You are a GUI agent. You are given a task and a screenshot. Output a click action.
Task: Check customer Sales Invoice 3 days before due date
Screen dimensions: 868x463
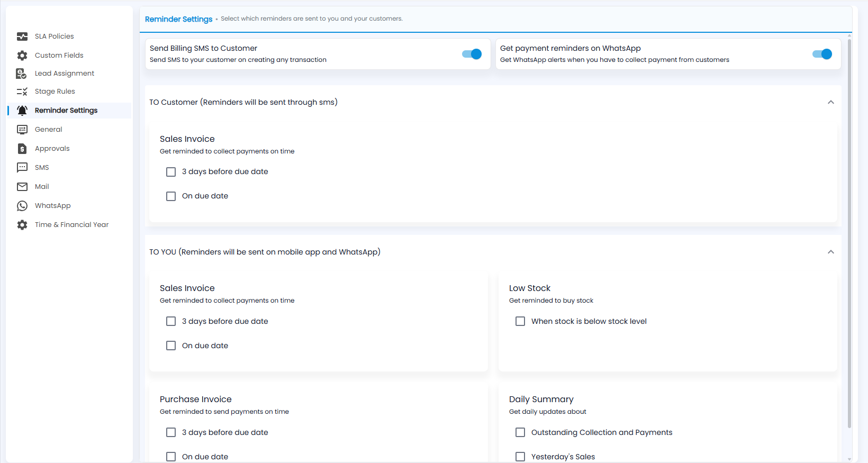[x=171, y=172]
